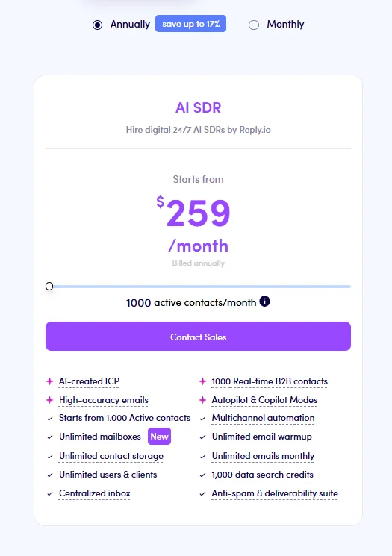The width and height of the screenshot is (392, 556).
Task: Click the Unlimited email warmup feature text
Action: click(262, 437)
